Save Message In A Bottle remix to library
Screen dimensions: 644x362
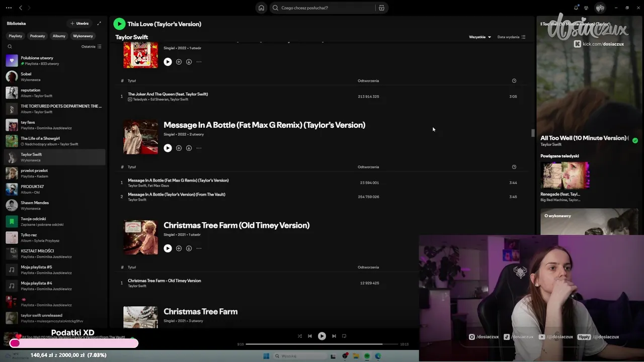pyautogui.click(x=179, y=148)
